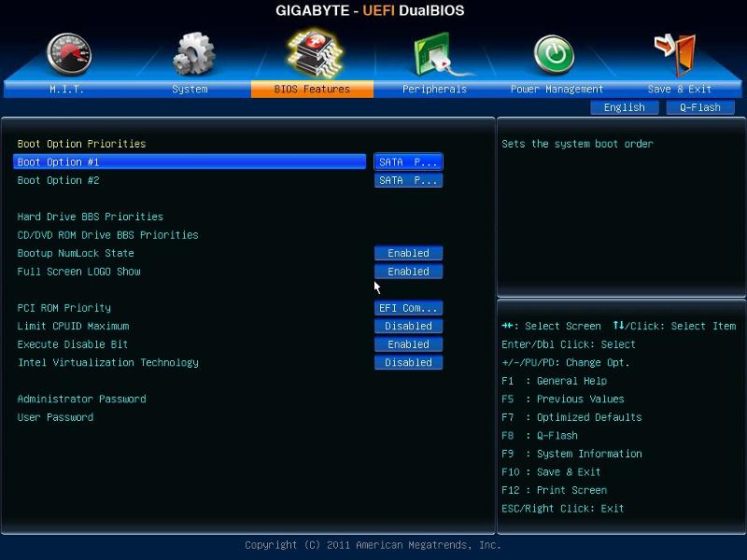
Task: Click the F10 Save & Exit help line
Action: [551, 472]
